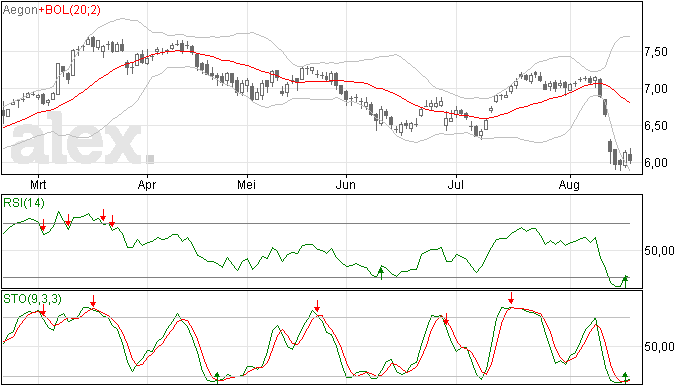This screenshot has height=387, width=690.
Task: Click the red STO sell arrow in late May
Action: point(317,306)
